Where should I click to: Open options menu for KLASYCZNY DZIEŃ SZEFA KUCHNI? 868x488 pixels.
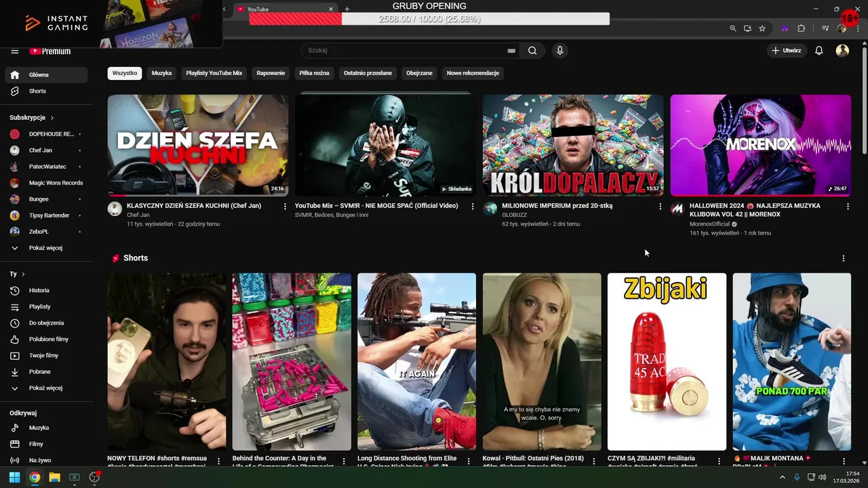(285, 206)
